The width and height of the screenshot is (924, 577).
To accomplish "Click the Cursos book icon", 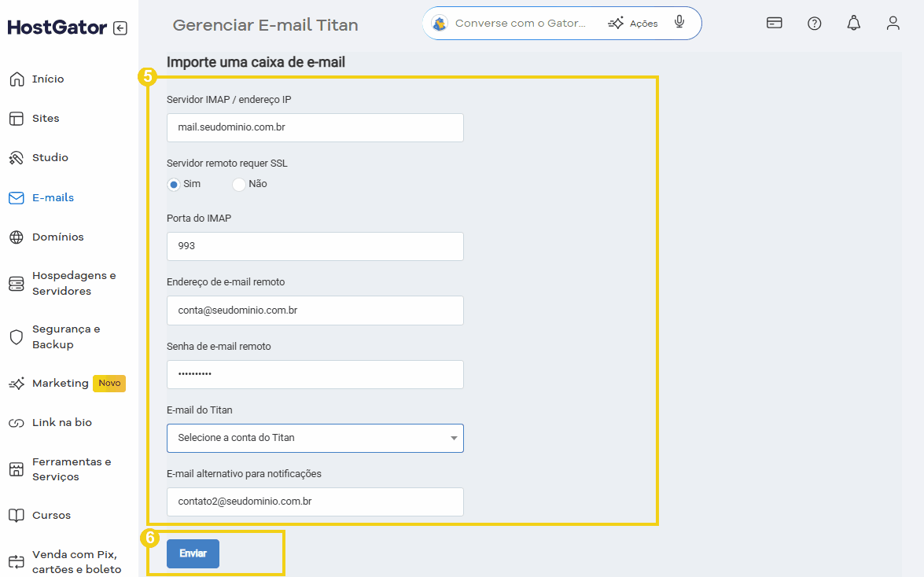I will (17, 515).
